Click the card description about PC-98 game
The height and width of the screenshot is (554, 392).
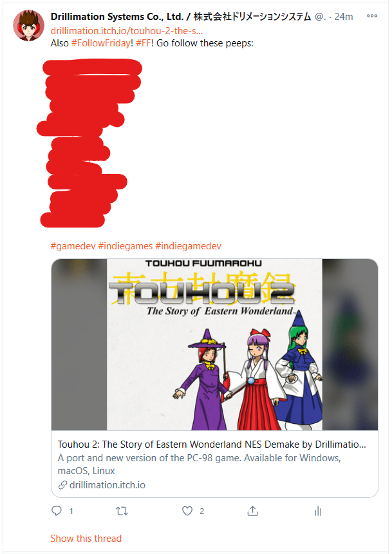tap(199, 464)
